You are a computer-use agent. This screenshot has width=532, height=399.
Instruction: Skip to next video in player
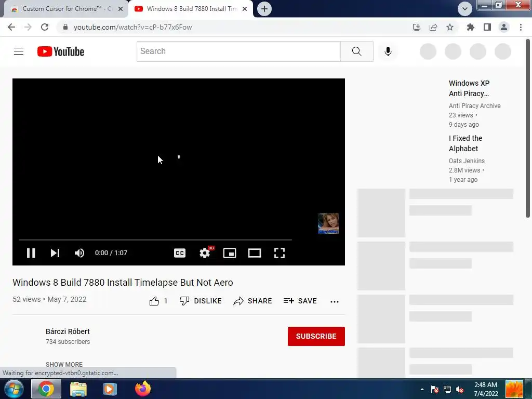55,253
